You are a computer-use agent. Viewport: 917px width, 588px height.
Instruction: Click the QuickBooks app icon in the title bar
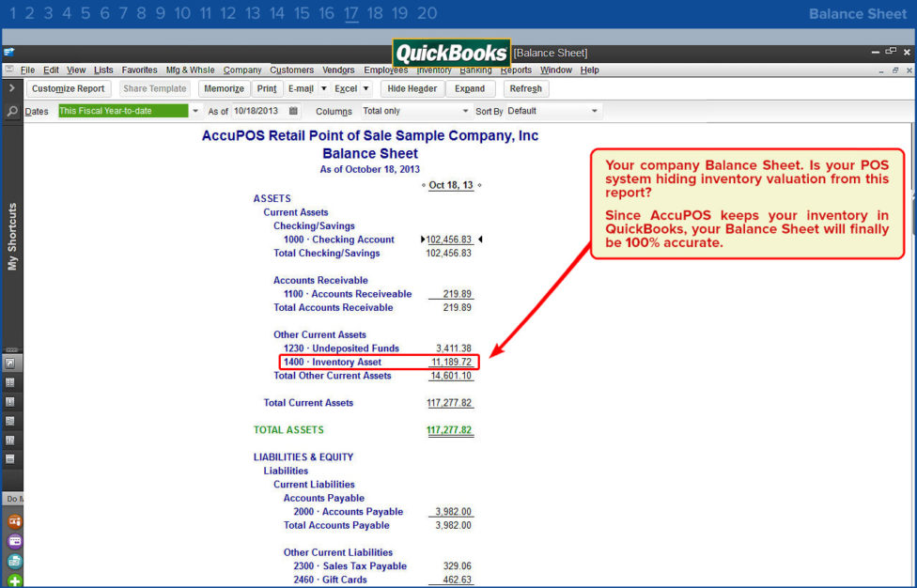pyautogui.click(x=8, y=52)
